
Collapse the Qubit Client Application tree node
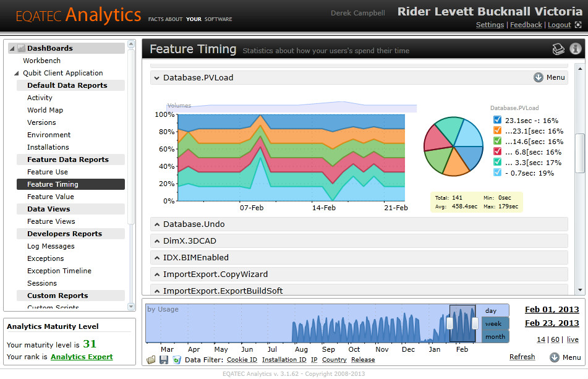point(16,73)
